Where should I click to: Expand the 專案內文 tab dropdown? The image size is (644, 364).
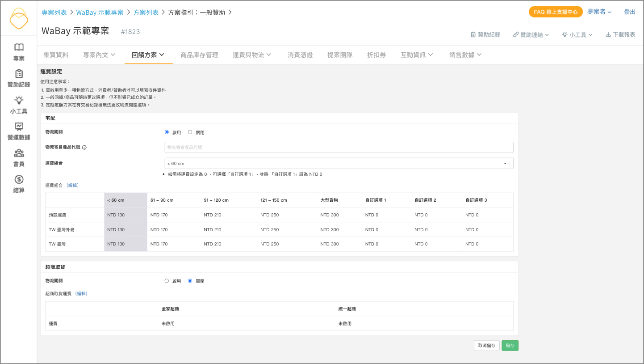(99, 55)
